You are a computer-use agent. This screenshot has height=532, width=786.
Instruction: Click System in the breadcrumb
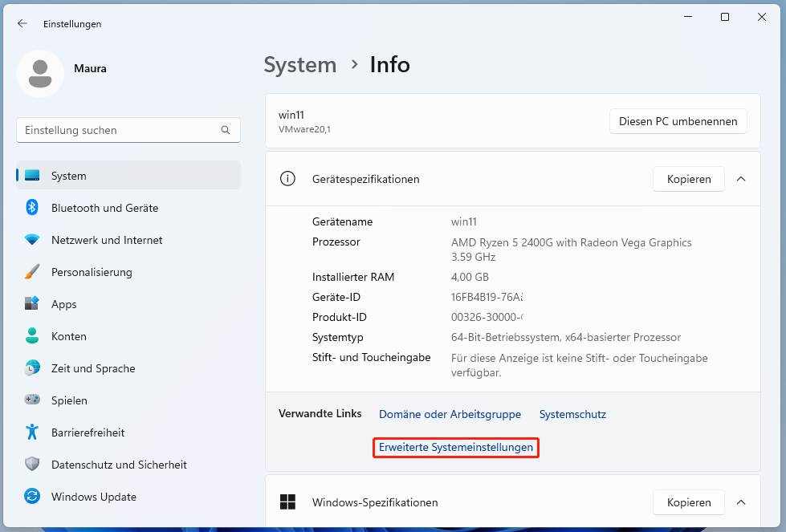point(299,65)
